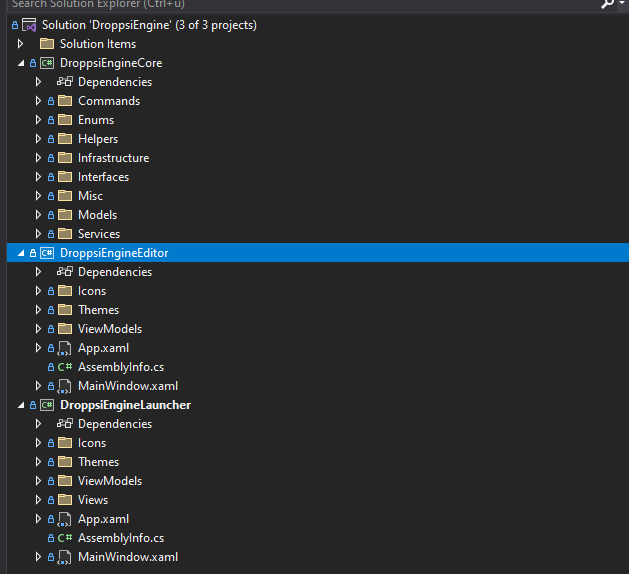Expand App.xaml in DroppsiEngineEditor
This screenshot has width=629, height=574.
(38, 347)
